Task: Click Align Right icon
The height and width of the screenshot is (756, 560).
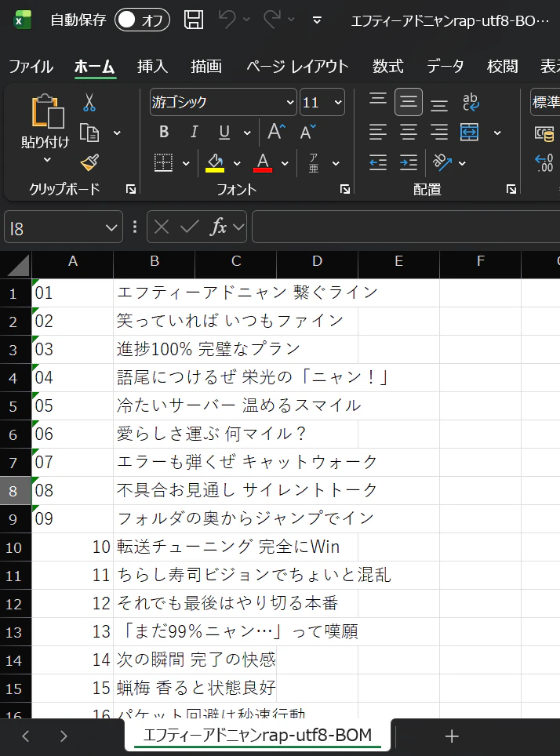Action: point(439,132)
